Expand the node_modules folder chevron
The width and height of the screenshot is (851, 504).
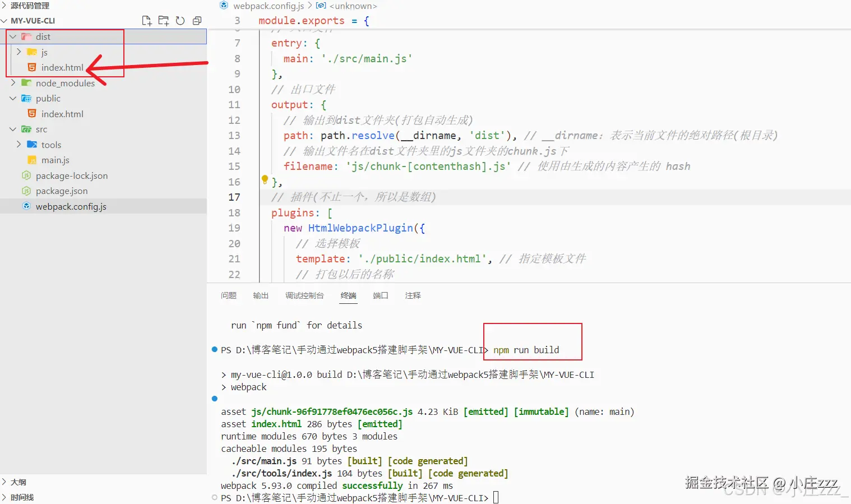tap(13, 83)
